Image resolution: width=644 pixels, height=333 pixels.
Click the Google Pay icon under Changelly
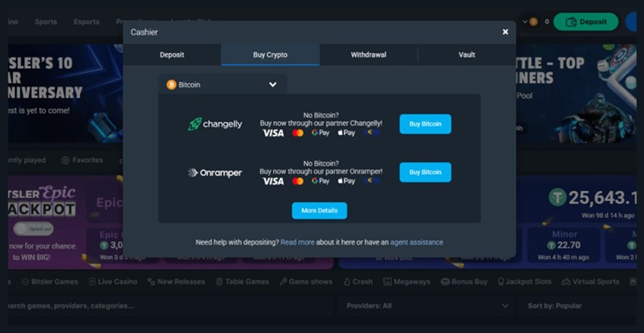point(321,133)
